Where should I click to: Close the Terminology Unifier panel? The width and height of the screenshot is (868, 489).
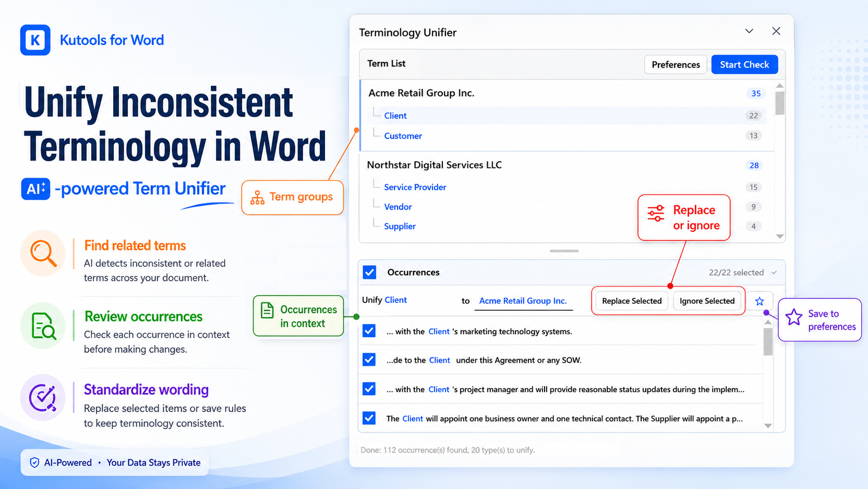776,31
